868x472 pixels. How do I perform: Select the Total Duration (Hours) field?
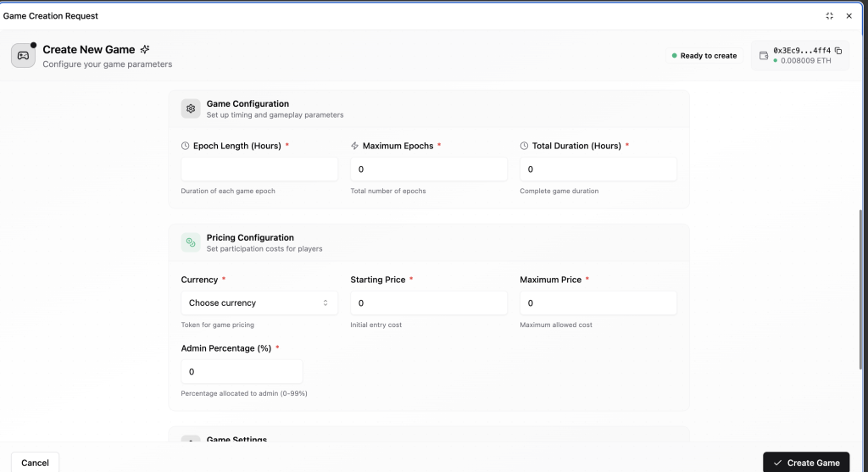[x=598, y=169]
